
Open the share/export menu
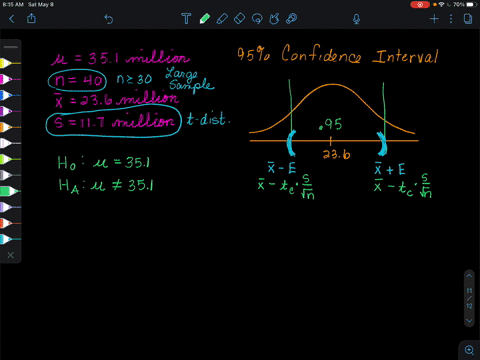31,18
